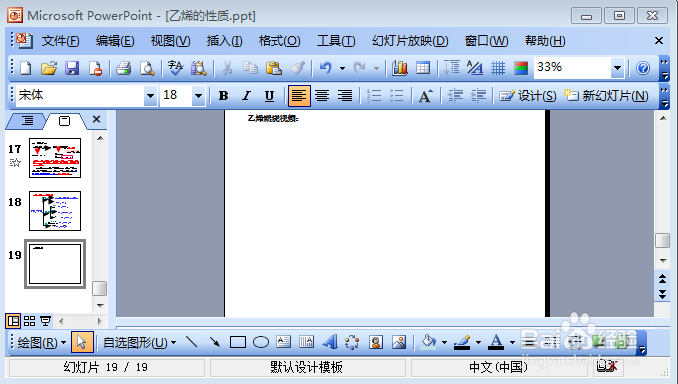Draw an oval shape
The height and width of the screenshot is (384, 678).
pyautogui.click(x=261, y=342)
